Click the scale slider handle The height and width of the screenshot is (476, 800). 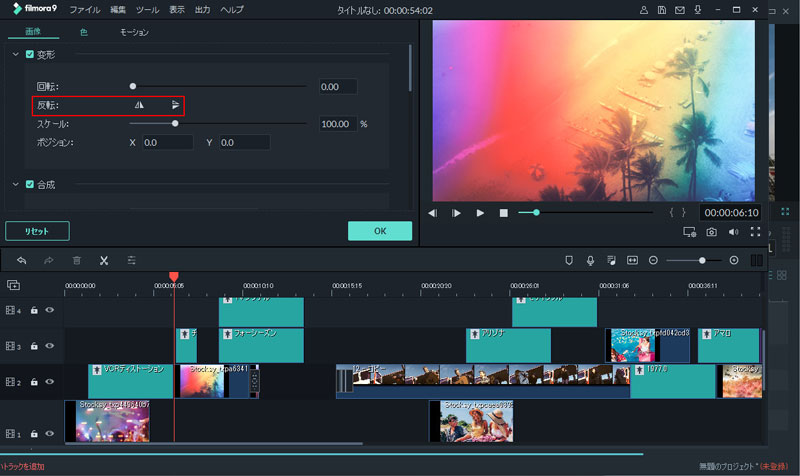coord(175,123)
